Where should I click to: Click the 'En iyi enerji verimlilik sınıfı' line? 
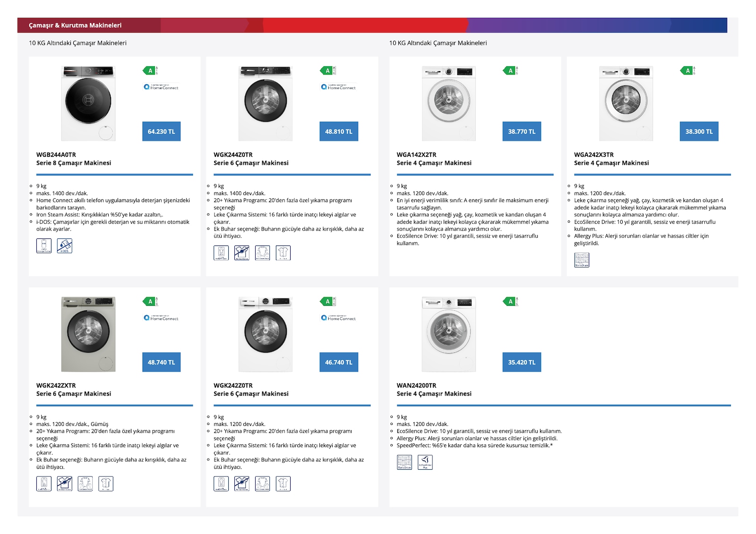pos(472,204)
